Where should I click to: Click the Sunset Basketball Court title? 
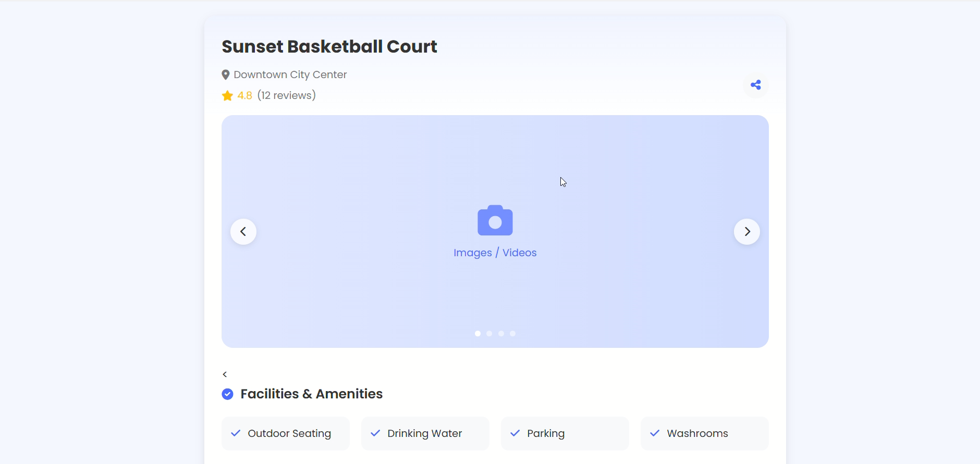(x=329, y=46)
